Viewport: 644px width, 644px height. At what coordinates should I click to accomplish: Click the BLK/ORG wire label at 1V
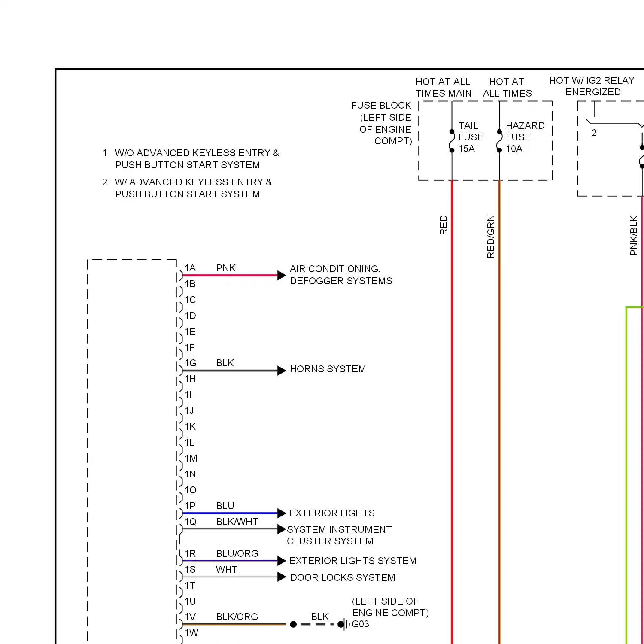[x=237, y=617]
